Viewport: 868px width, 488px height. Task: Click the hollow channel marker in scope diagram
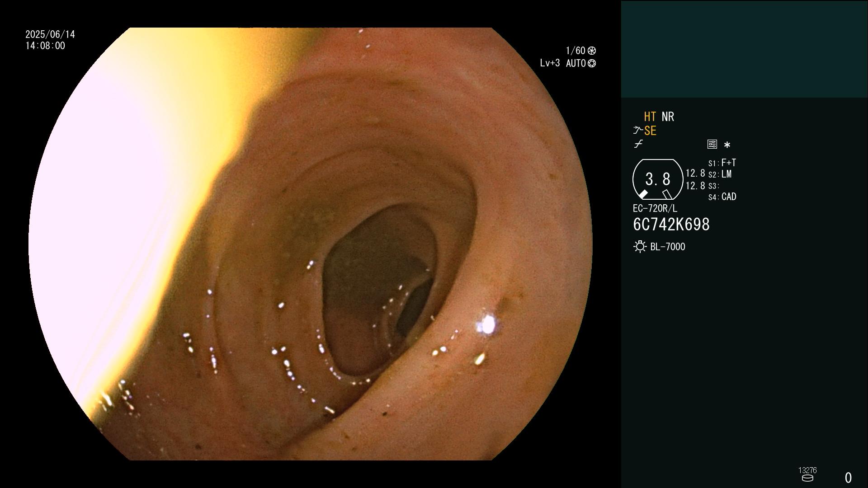tap(667, 194)
